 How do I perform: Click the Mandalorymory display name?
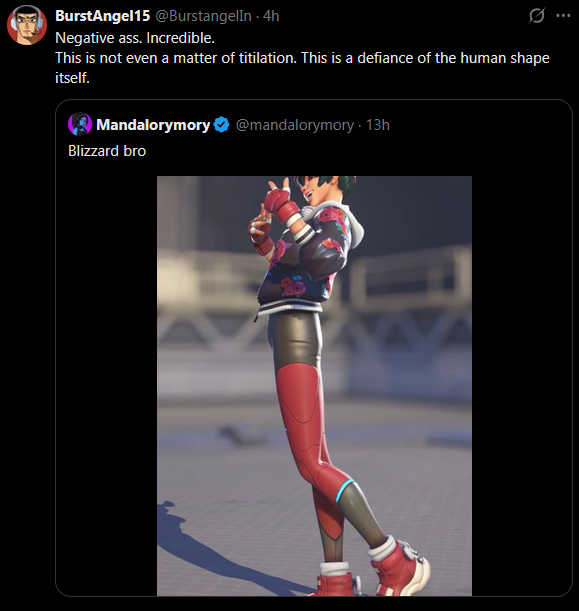[x=153, y=125]
